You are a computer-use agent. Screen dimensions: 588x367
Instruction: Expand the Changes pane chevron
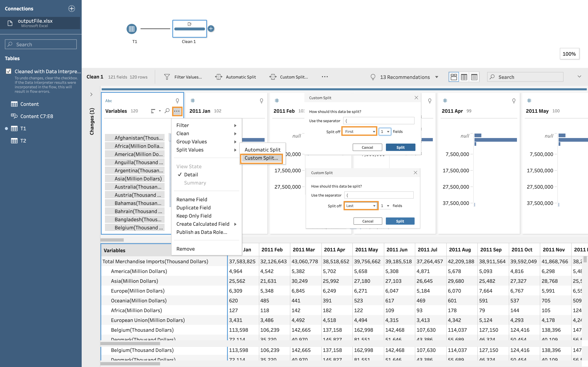pyautogui.click(x=91, y=94)
